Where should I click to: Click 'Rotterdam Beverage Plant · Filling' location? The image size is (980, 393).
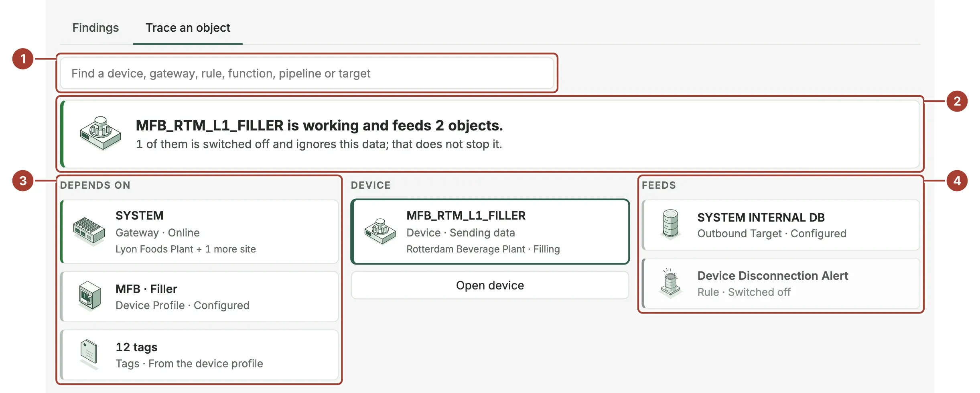pyautogui.click(x=483, y=249)
